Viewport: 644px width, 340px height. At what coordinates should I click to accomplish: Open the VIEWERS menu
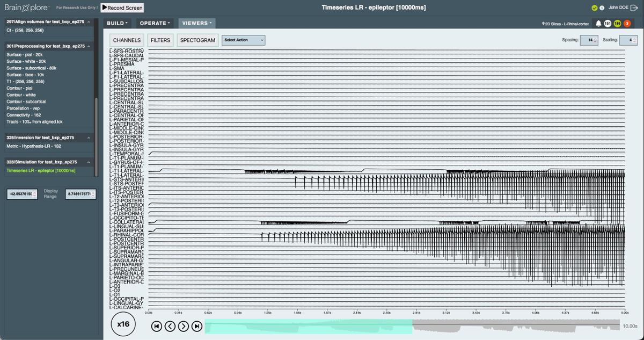(x=197, y=23)
